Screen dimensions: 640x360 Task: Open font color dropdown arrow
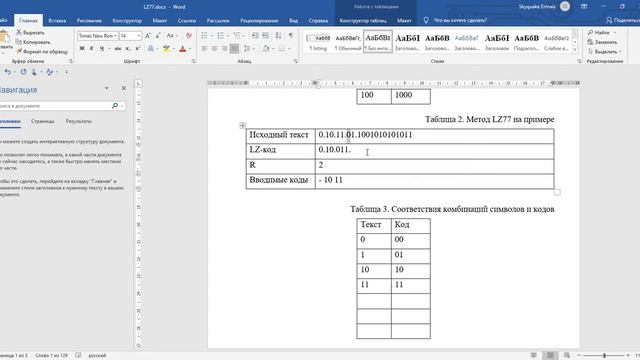tap(190, 49)
